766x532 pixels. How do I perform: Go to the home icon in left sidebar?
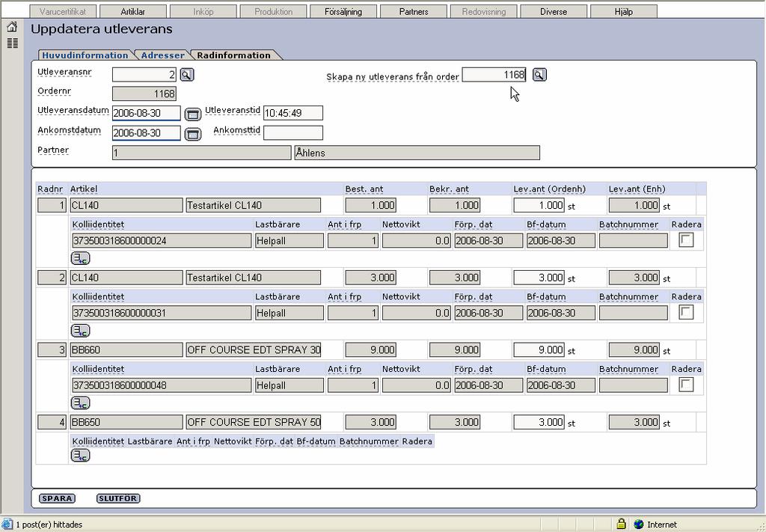click(12, 27)
